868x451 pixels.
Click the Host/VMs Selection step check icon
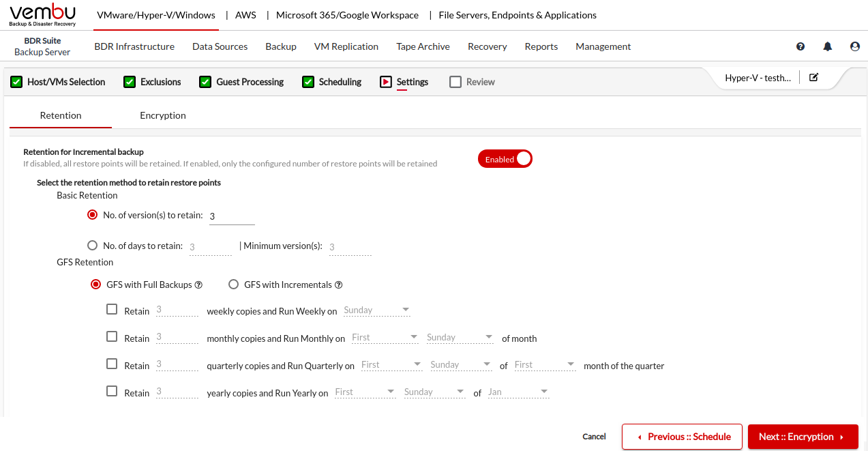tap(17, 82)
